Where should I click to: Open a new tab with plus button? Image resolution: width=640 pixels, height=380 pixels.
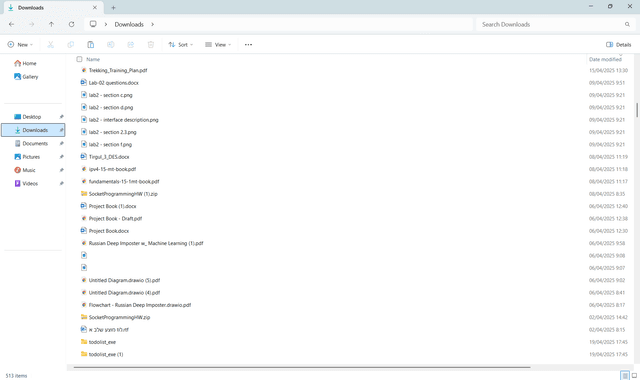click(x=113, y=7)
